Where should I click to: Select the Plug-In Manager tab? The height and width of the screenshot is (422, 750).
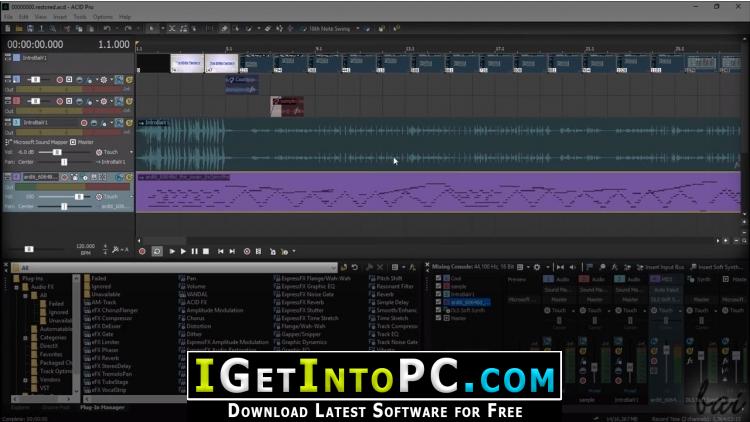(x=102, y=408)
